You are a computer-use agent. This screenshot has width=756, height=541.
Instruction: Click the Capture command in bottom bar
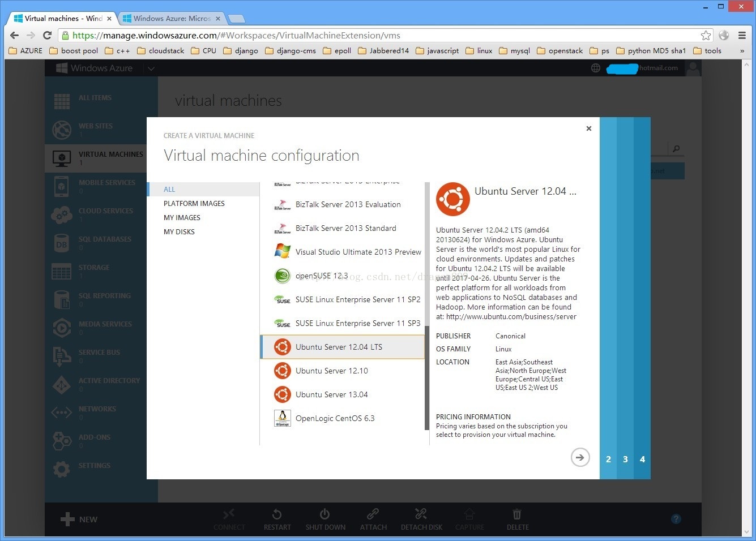[469, 519]
